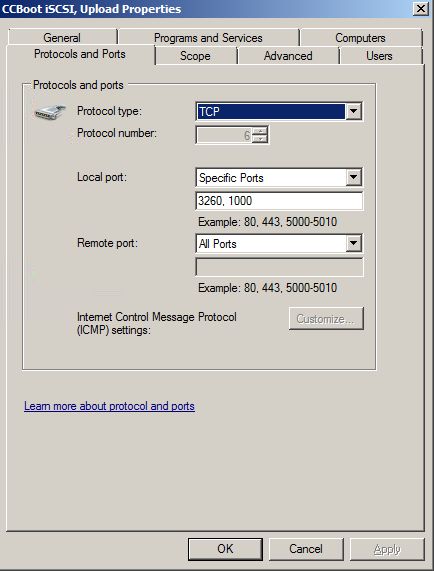434x571 pixels.
Task: Increase the protocol number with up arrow
Action: [260, 131]
